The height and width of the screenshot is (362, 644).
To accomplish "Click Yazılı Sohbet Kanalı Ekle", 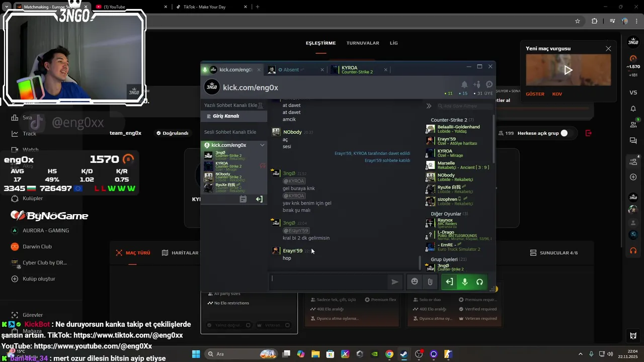I will click(230, 106).
